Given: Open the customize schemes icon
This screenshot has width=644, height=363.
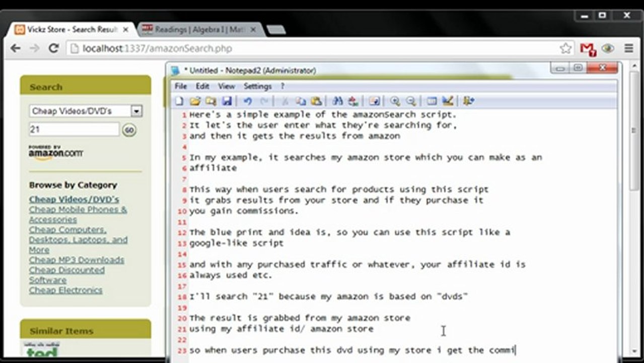Looking at the screenshot, I should [448, 101].
